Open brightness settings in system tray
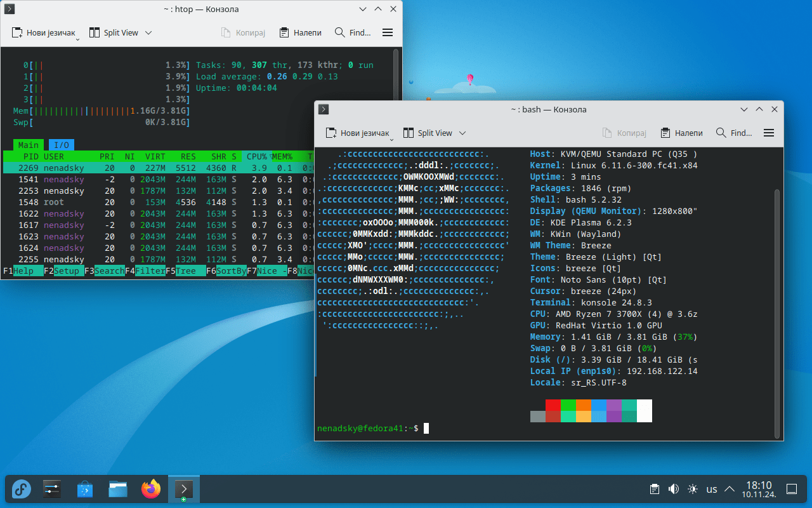The width and height of the screenshot is (812, 508). click(x=693, y=489)
